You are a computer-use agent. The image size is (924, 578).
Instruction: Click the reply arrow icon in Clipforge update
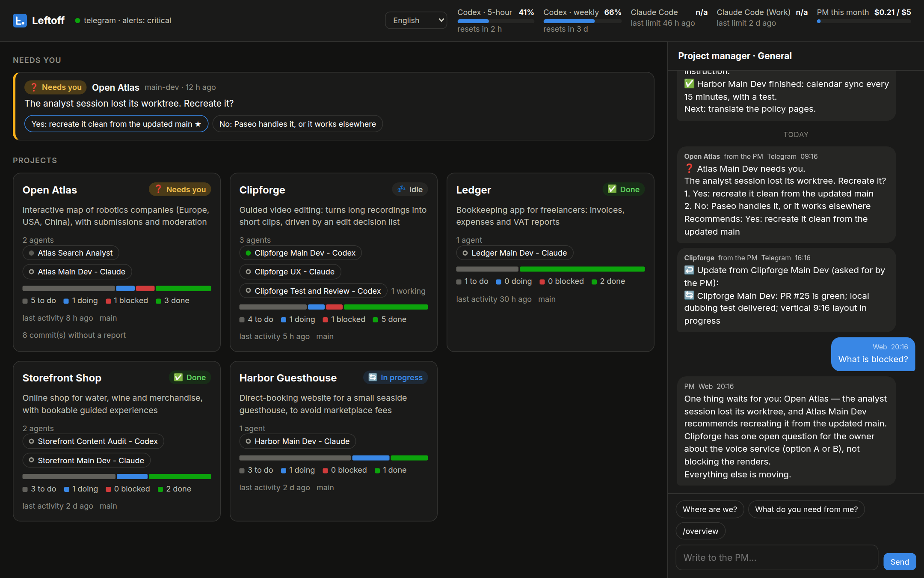pos(689,270)
